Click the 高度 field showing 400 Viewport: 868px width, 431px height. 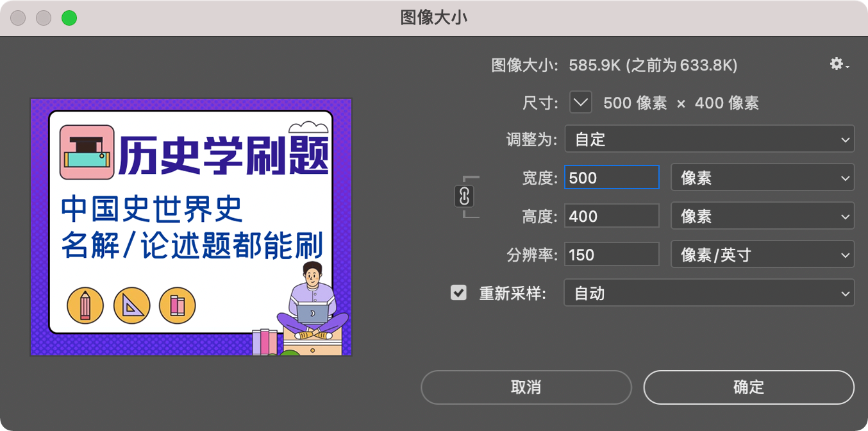(612, 216)
